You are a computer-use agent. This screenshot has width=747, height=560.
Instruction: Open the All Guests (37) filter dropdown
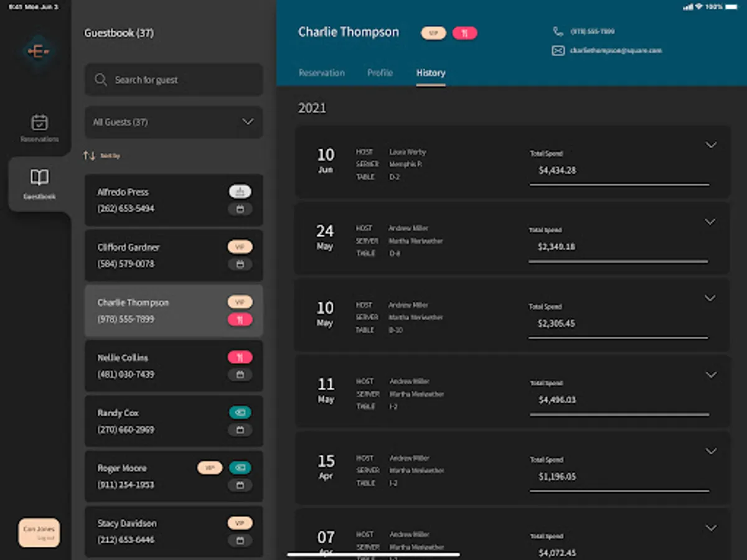point(174,122)
